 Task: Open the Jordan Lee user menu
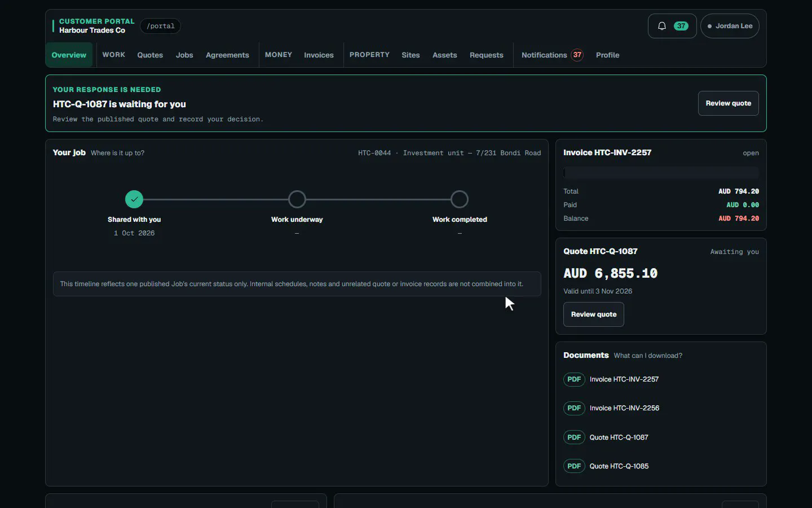pyautogui.click(x=730, y=26)
